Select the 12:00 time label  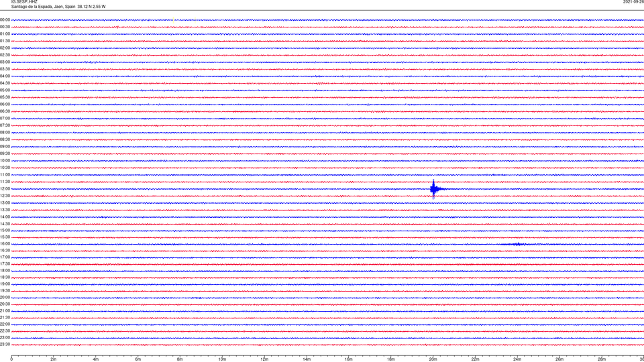point(5,189)
